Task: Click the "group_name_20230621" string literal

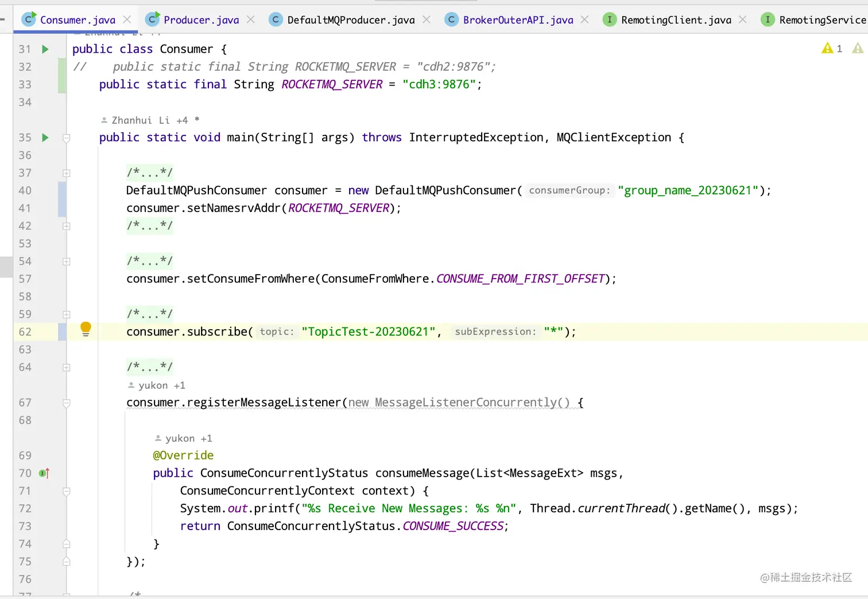Action: tap(688, 191)
